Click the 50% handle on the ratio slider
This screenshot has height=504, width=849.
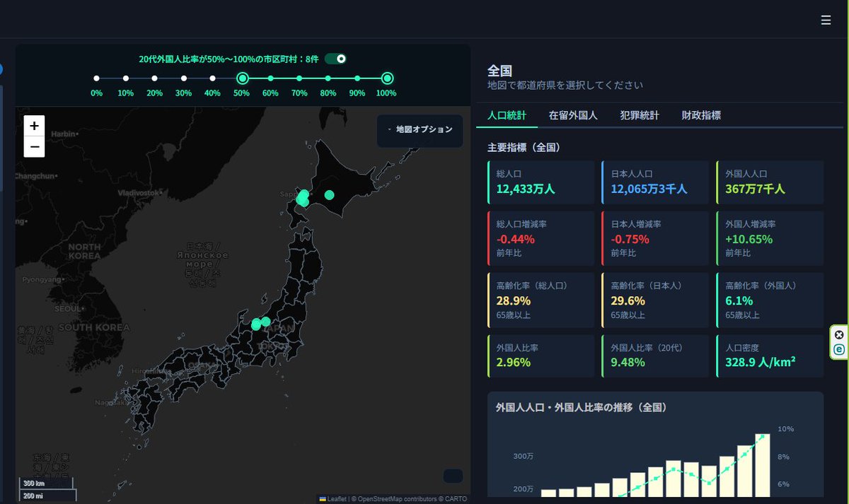(x=241, y=78)
